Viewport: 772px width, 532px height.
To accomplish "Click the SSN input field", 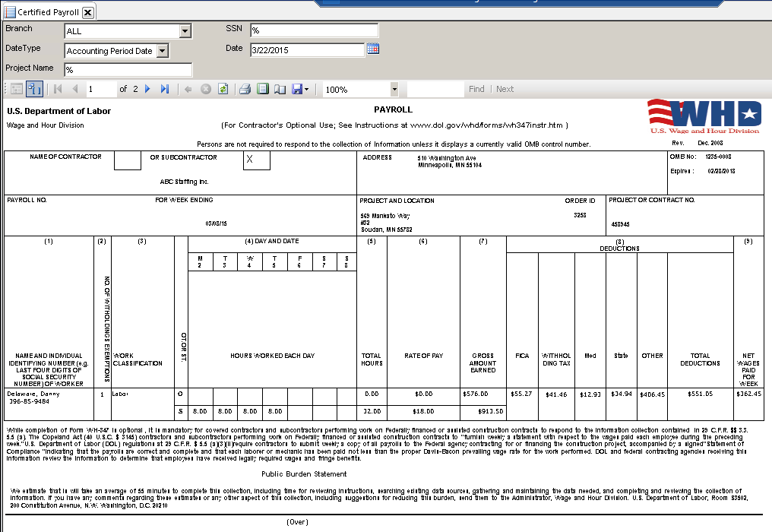I will coord(314,30).
